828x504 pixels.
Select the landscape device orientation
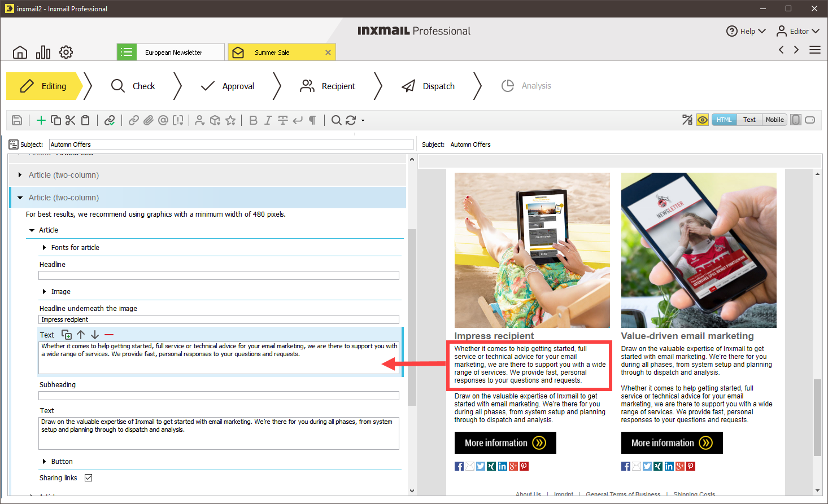click(x=810, y=120)
